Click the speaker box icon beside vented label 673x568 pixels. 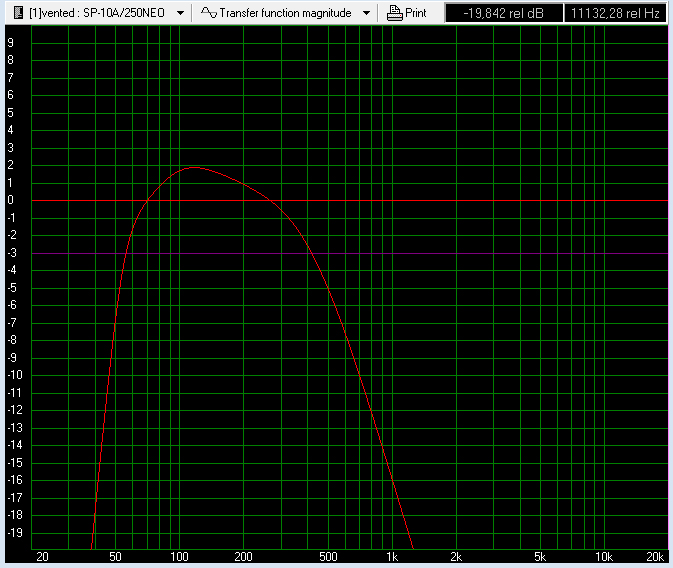click(18, 13)
